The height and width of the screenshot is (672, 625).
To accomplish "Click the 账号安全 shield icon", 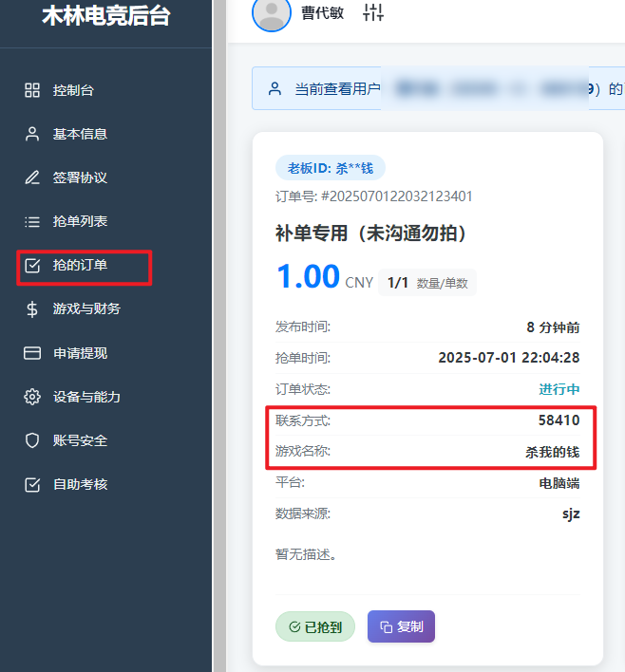I will [x=32, y=440].
